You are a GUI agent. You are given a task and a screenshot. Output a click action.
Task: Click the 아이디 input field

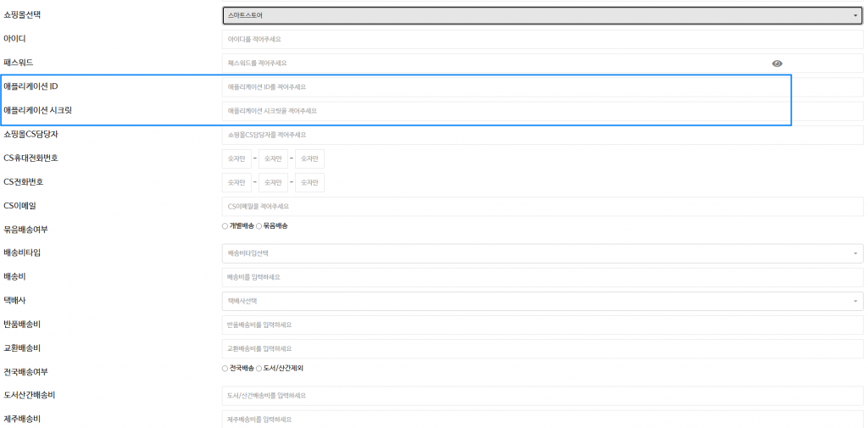[542, 39]
